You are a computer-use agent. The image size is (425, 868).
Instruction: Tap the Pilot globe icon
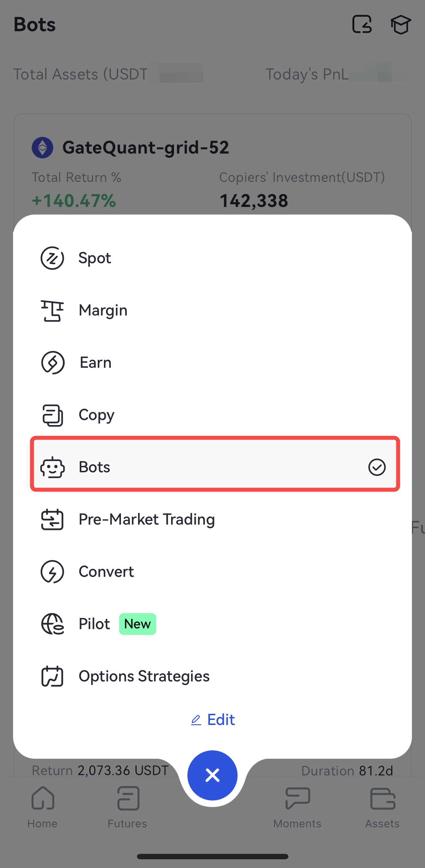tap(53, 624)
